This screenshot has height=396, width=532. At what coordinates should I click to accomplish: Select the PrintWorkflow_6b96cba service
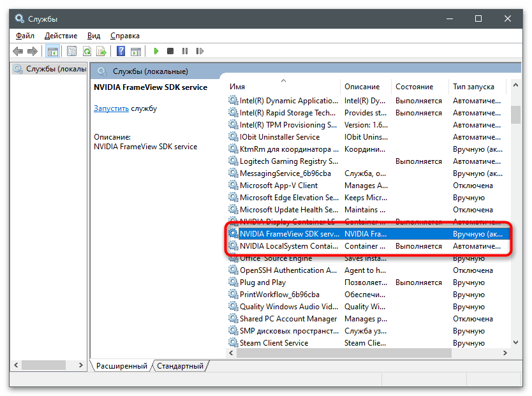point(369,295)
